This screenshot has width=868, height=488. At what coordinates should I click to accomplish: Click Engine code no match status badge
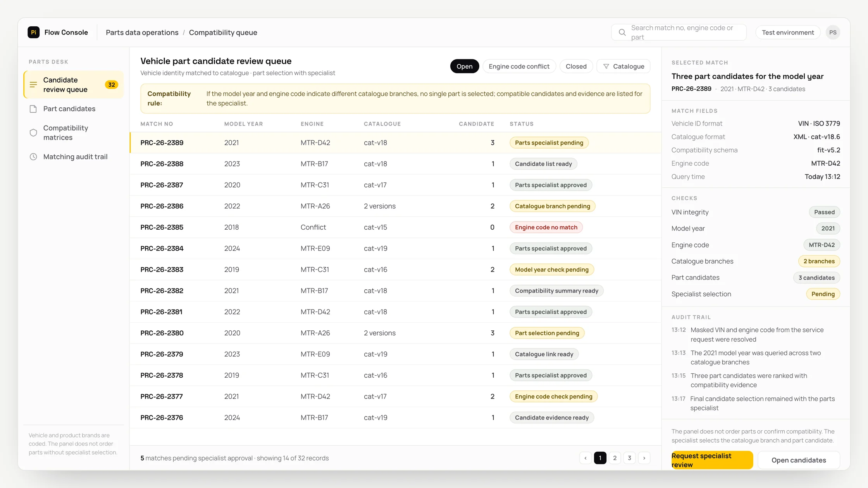tap(546, 227)
